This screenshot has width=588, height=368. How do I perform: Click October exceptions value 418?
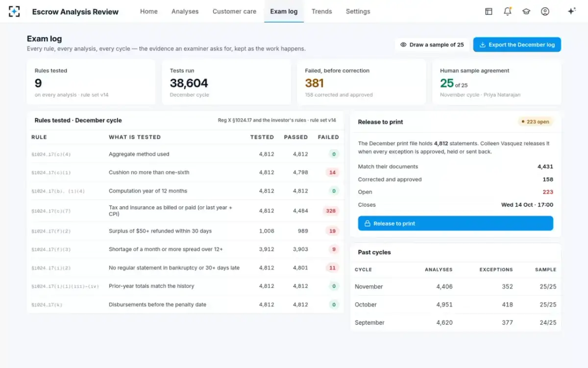coord(507,305)
